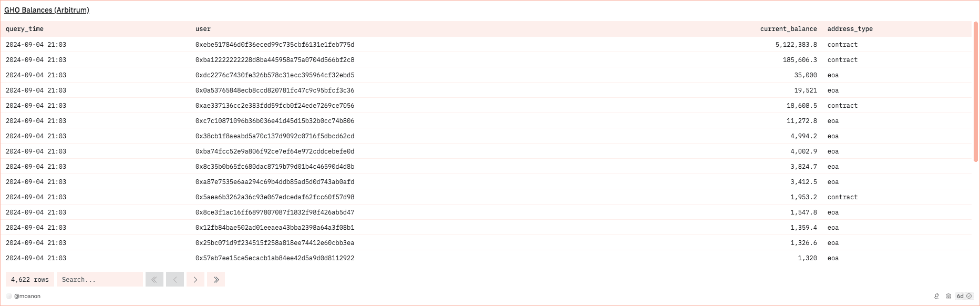Sort by the user column header
This screenshot has height=306, width=980.
tap(203, 29)
